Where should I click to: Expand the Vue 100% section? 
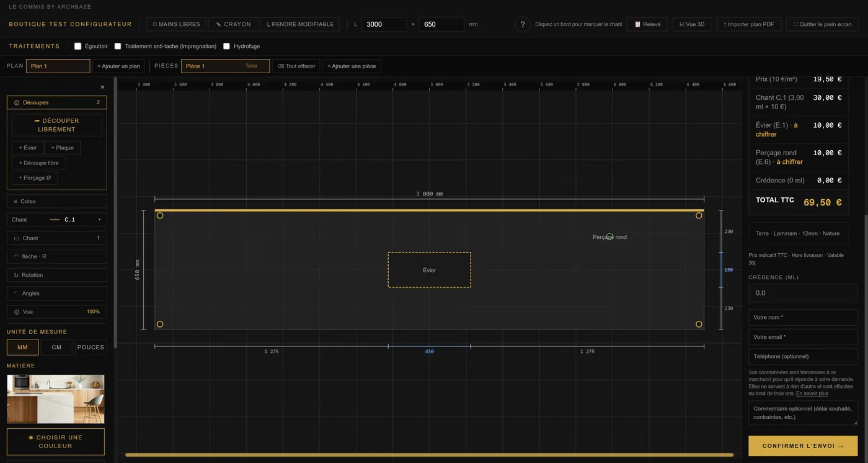tap(57, 312)
